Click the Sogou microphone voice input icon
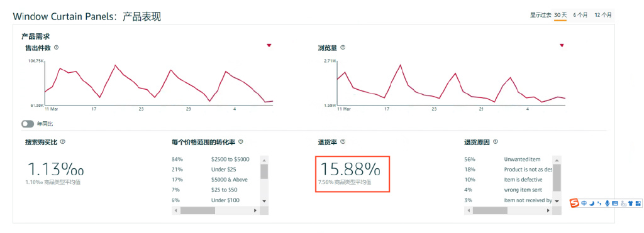The width and height of the screenshot is (644, 233). pos(607,203)
